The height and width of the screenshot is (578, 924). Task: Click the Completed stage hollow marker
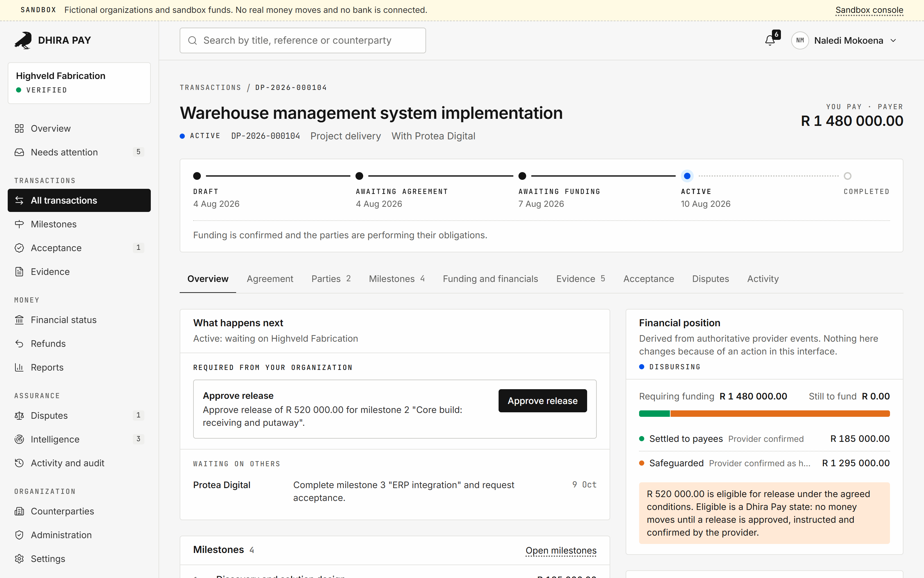pyautogui.click(x=848, y=176)
